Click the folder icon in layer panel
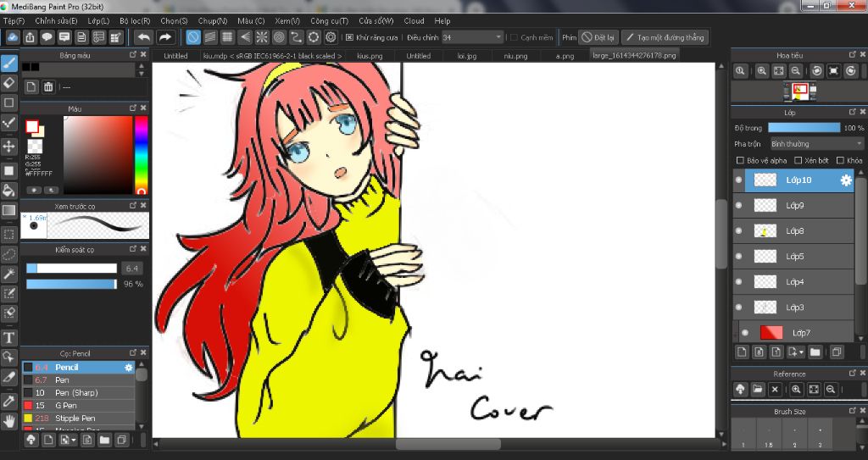The width and height of the screenshot is (868, 460). point(815,352)
